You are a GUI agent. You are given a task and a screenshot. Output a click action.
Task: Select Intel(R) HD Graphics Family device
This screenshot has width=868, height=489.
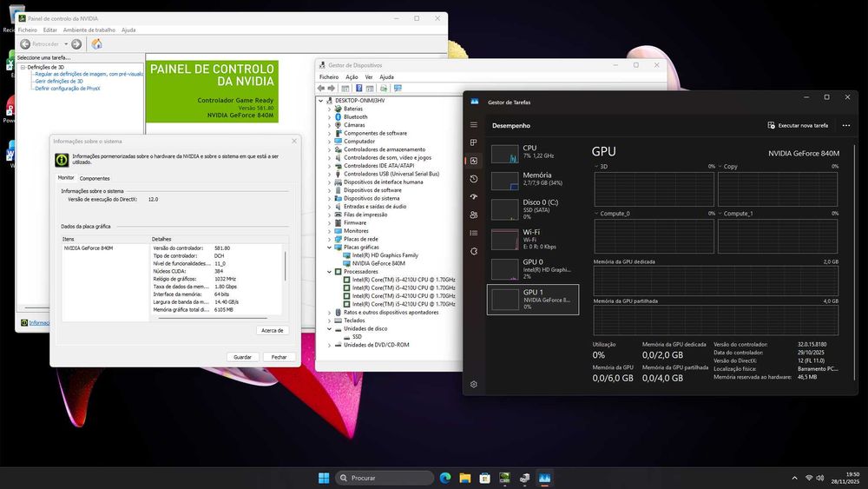pyautogui.click(x=385, y=255)
